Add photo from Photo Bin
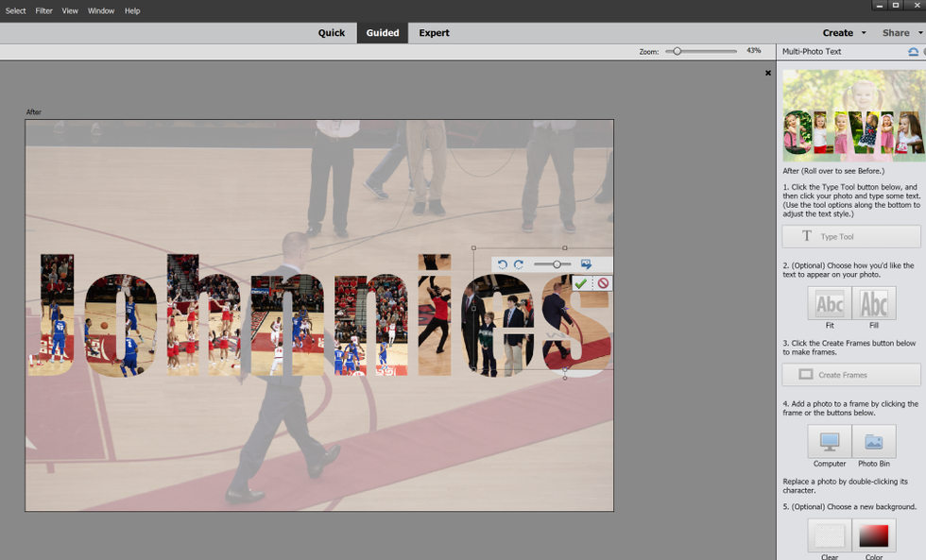Image resolution: width=926 pixels, height=560 pixels. point(874,442)
